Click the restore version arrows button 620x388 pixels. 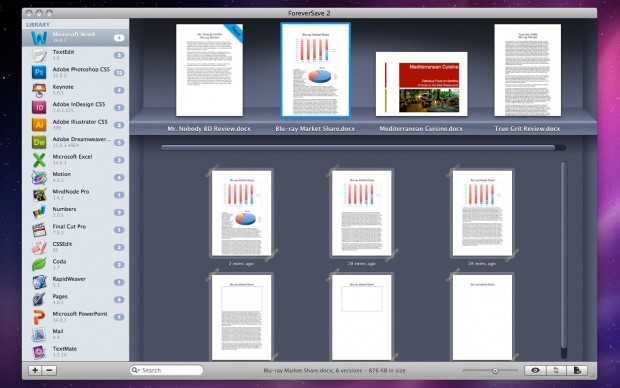(x=556, y=370)
